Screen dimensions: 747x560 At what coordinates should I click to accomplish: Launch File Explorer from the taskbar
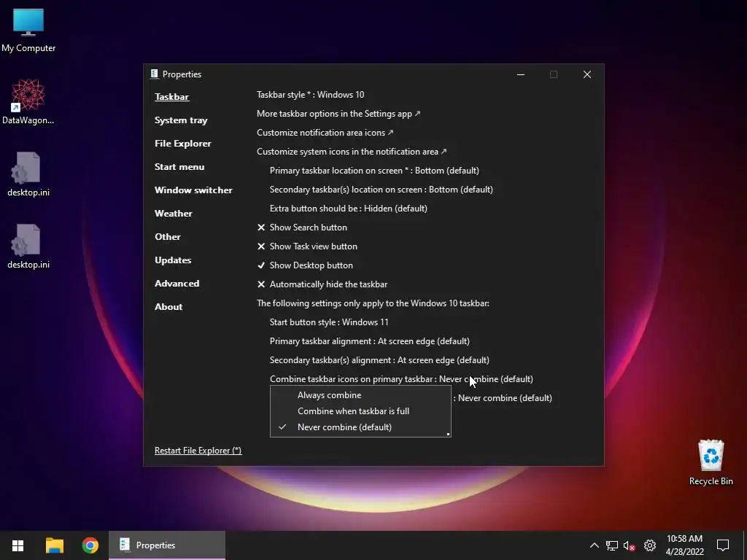[x=54, y=545]
